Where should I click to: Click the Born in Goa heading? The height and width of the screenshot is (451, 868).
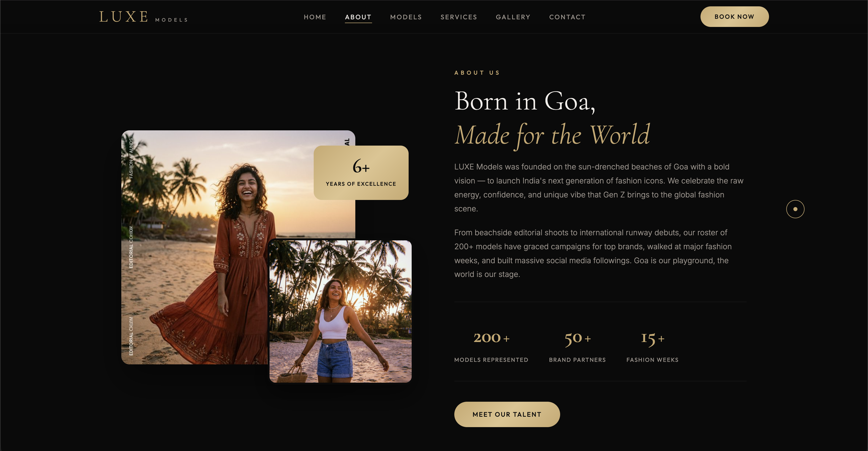tap(525, 101)
